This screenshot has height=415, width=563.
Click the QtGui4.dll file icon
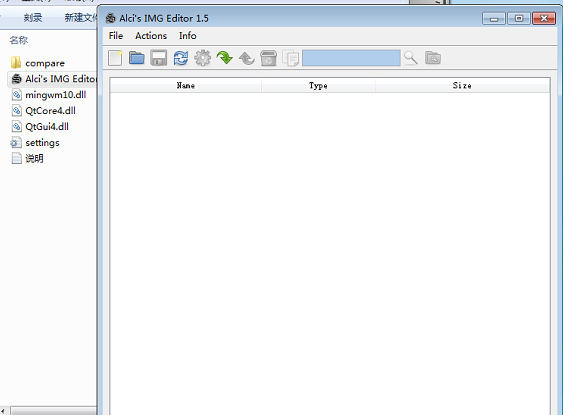[17, 126]
